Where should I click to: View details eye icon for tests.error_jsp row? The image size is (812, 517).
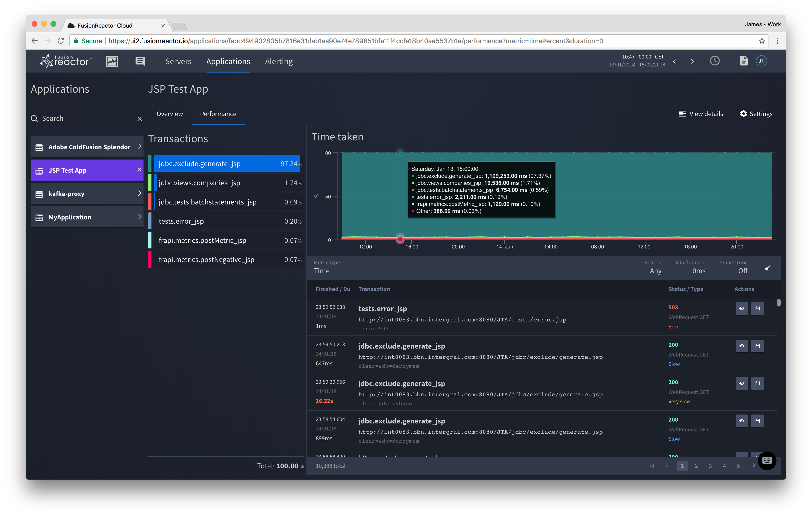point(741,308)
